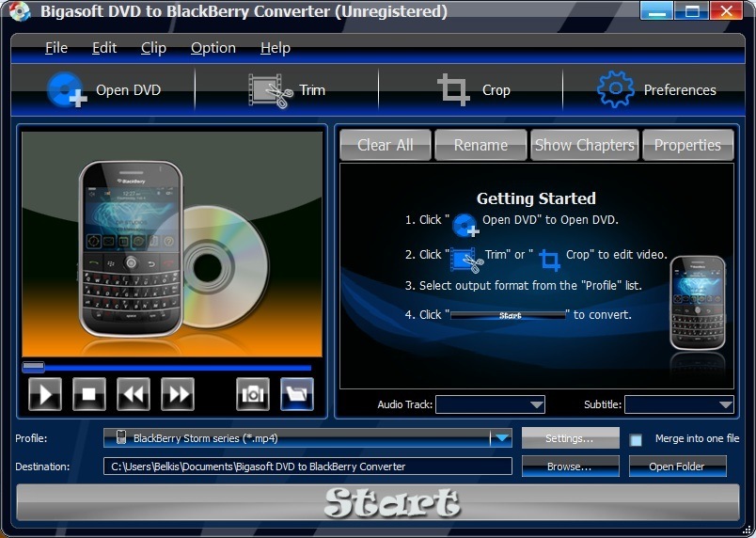The height and width of the screenshot is (538, 756).
Task: Click the Rename button
Action: (480, 145)
